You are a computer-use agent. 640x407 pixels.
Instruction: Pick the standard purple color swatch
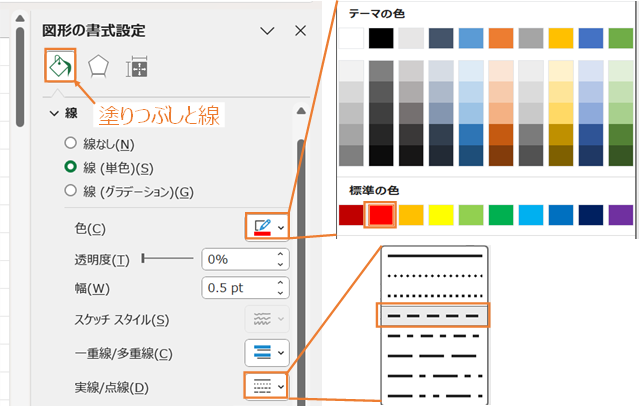tap(621, 215)
